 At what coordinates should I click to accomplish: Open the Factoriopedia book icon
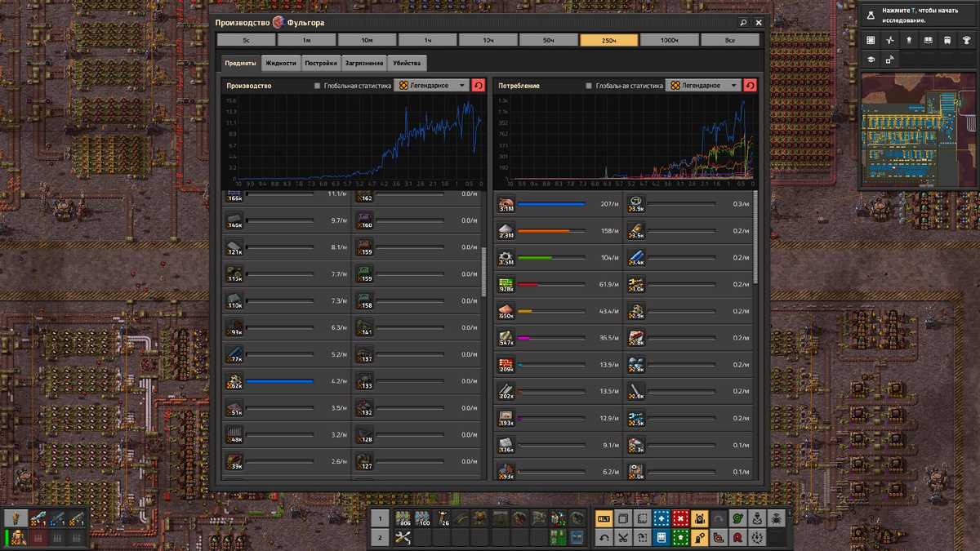(x=928, y=40)
